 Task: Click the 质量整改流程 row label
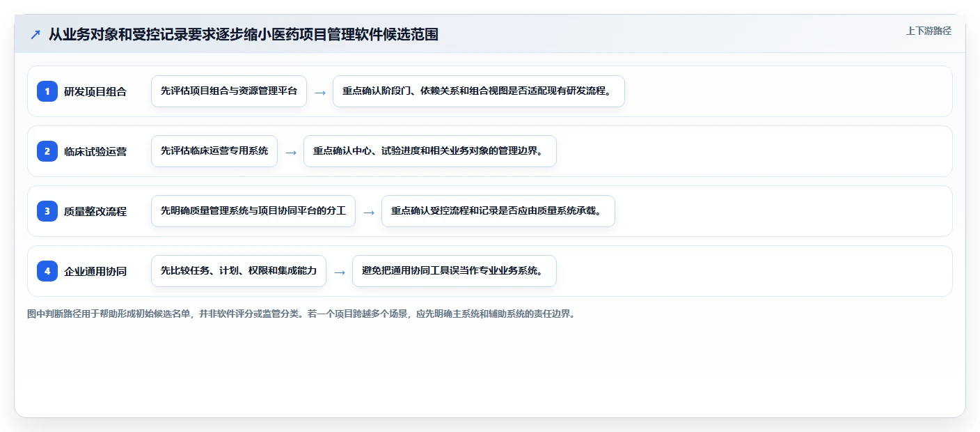pos(95,211)
